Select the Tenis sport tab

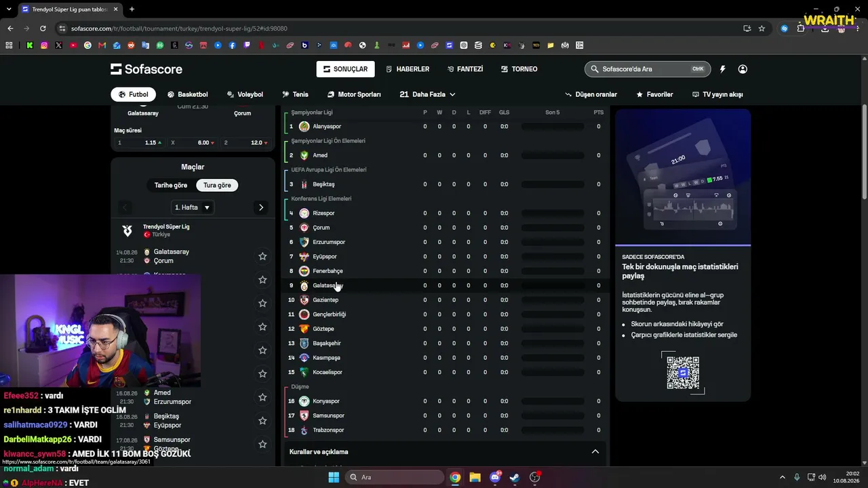295,94
